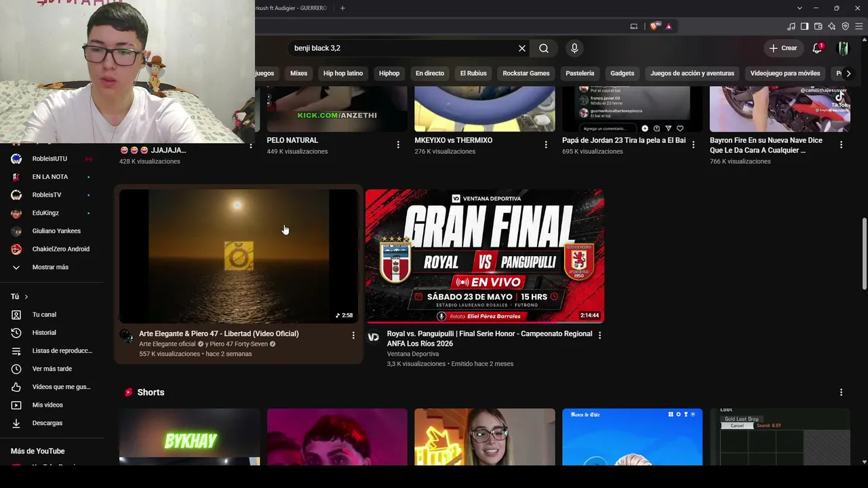Open options for PELO NATURAL video
The height and width of the screenshot is (488, 868).
click(x=398, y=144)
